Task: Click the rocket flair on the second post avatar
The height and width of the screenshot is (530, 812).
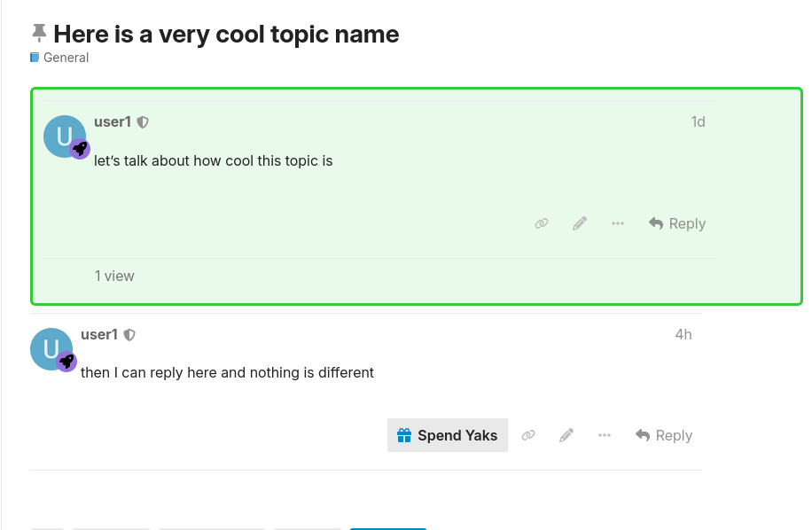Action: tap(67, 362)
